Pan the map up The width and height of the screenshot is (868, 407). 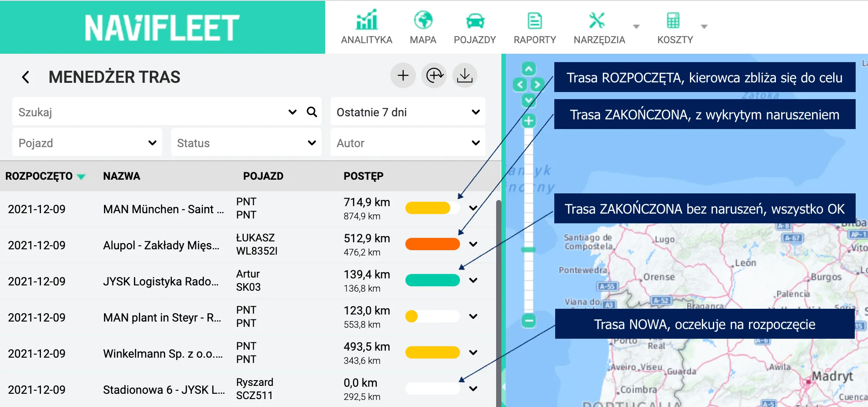tap(529, 69)
